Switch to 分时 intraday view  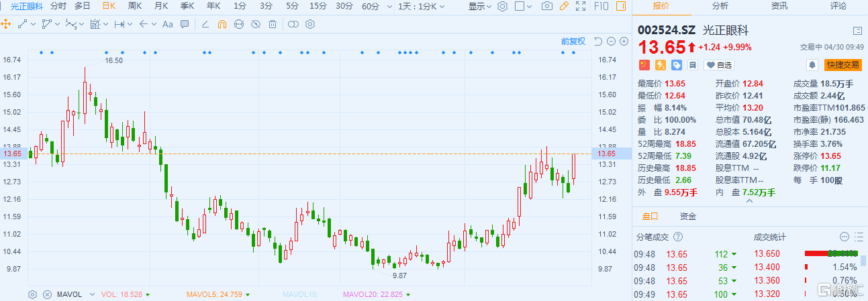58,6
